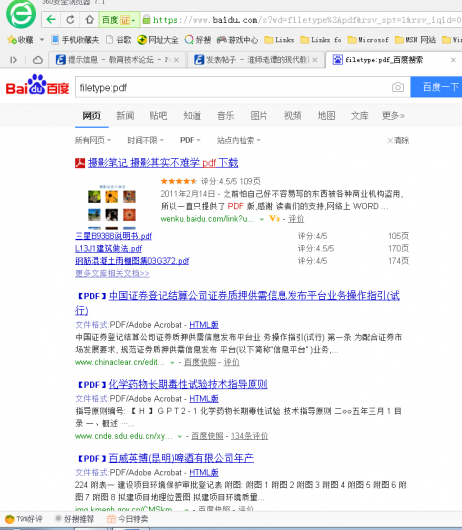This screenshot has width=462, height=530.
Task: Open the 百度 证 site certificate dropdown
Action: pyautogui.click(x=118, y=20)
